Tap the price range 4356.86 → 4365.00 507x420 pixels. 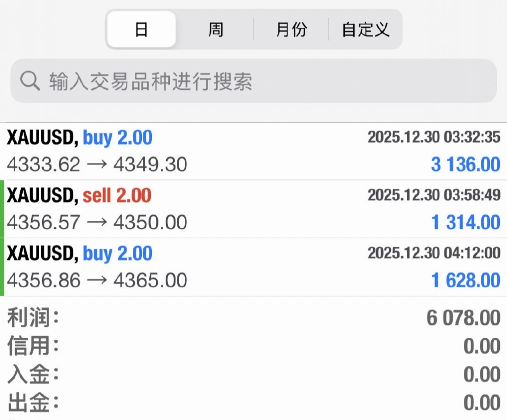pos(97,280)
